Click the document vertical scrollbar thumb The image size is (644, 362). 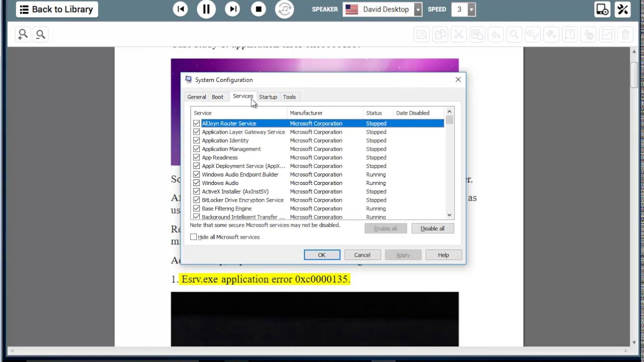click(x=635, y=74)
